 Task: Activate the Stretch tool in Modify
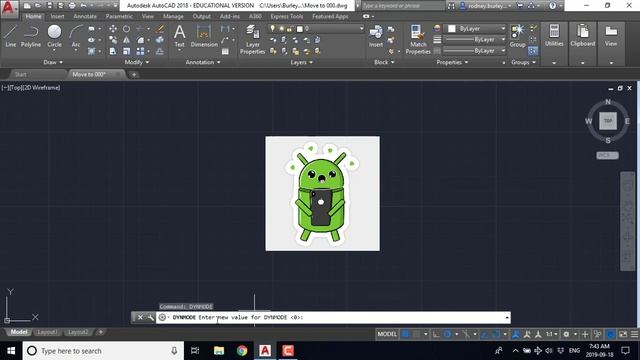pos(113,51)
